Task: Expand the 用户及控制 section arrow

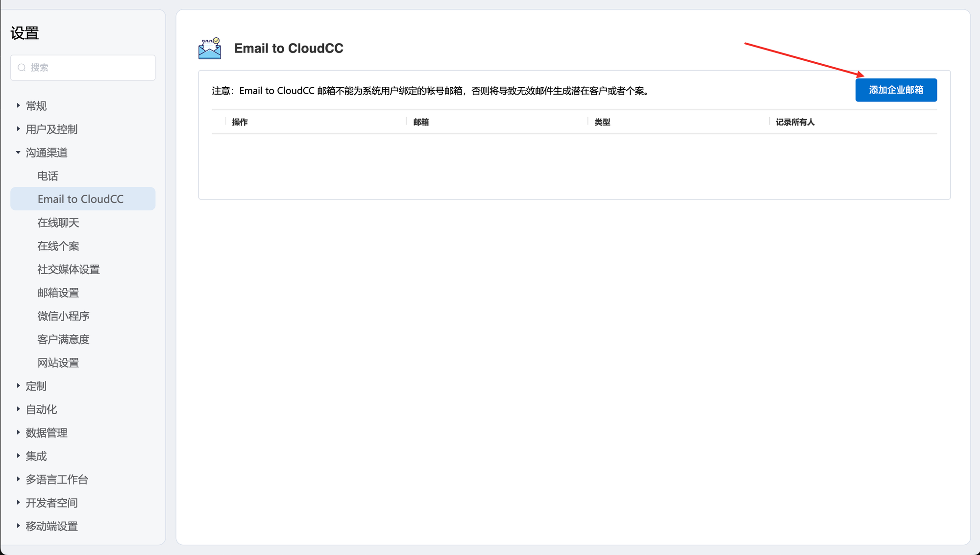Action: pos(18,129)
